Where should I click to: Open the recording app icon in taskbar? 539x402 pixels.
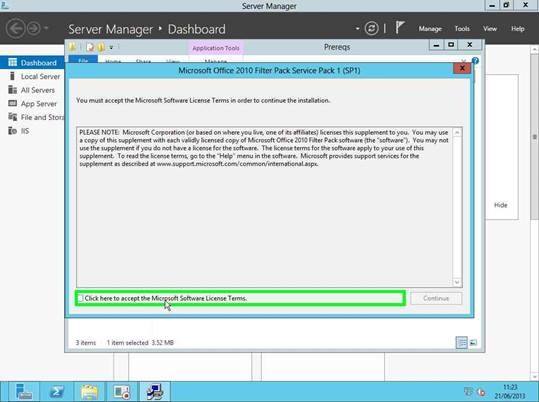[122, 391]
